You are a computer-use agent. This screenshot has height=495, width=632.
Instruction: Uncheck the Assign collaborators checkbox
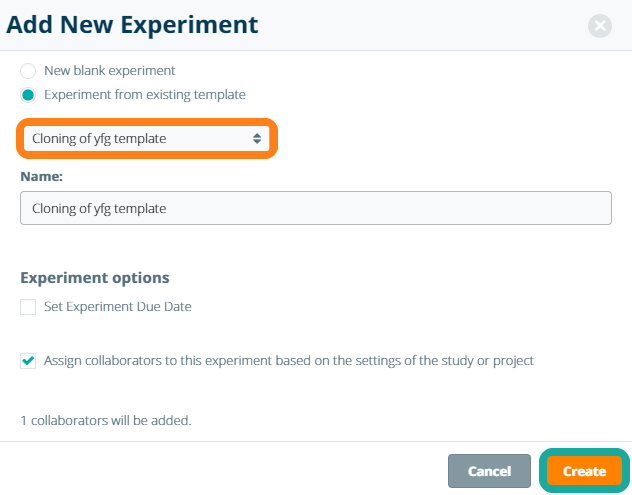28,361
